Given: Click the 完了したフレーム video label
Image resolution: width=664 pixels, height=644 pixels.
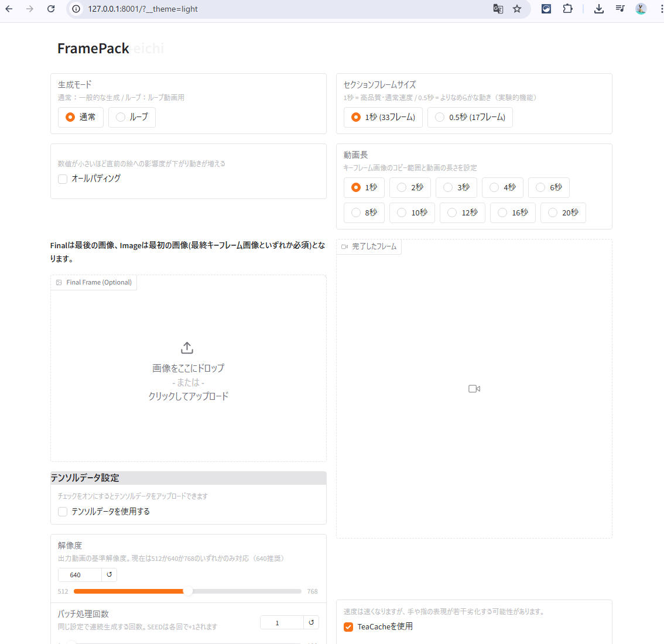Looking at the screenshot, I should [x=369, y=246].
